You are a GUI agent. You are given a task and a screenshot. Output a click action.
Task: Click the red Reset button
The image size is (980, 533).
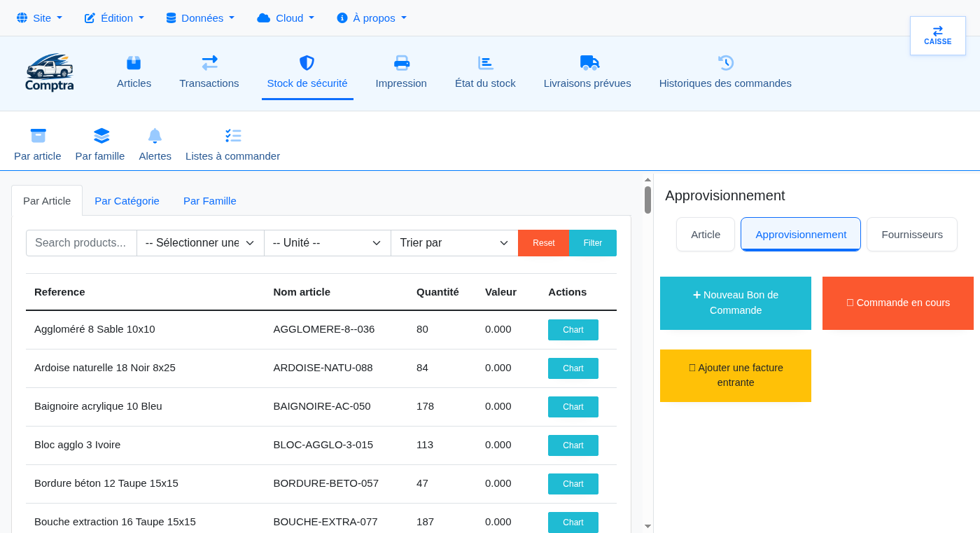point(544,243)
